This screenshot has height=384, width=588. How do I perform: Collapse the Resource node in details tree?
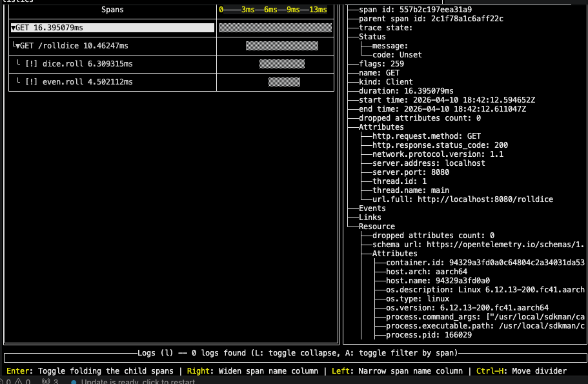pos(376,227)
